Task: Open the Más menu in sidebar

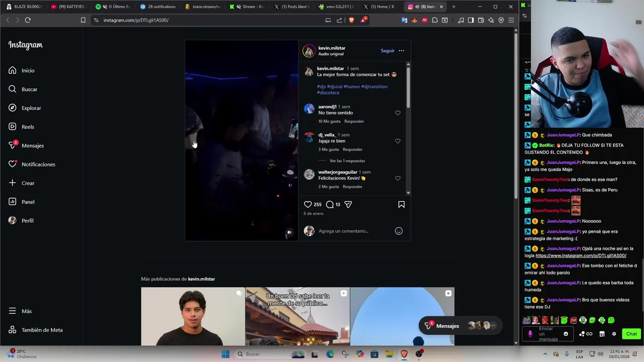Action: (20, 311)
